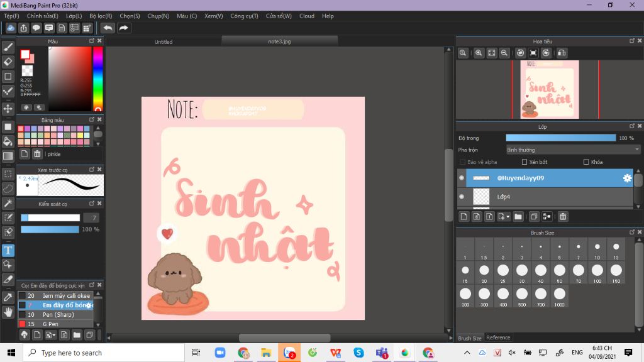The width and height of the screenshot is (644, 362).
Task: Choose the Bucket fill tool
Action: pyautogui.click(x=8, y=141)
